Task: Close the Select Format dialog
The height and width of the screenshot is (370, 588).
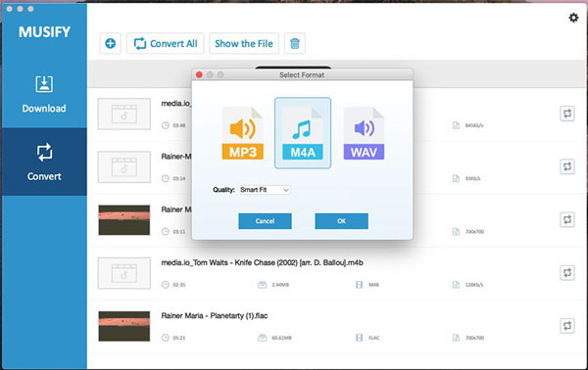Action: click(x=199, y=75)
